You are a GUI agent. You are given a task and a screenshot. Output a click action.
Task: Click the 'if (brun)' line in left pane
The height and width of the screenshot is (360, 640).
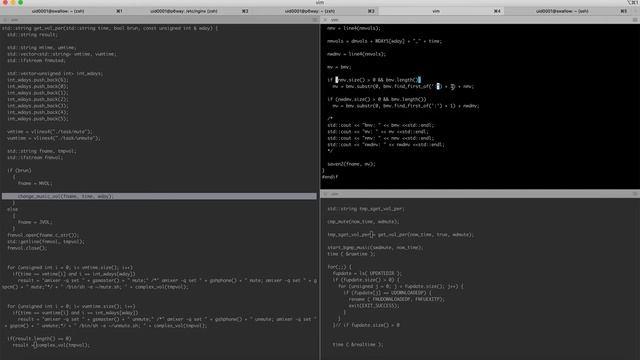tap(19, 170)
